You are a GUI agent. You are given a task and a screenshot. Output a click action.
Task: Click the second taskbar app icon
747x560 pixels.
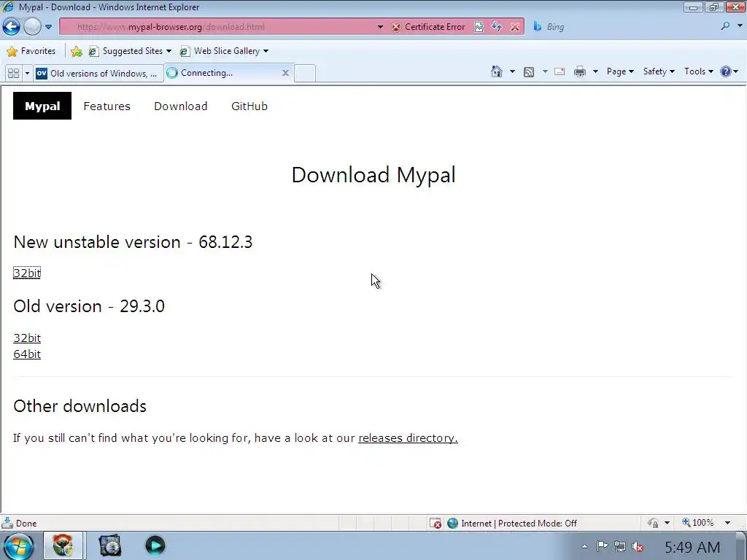110,545
